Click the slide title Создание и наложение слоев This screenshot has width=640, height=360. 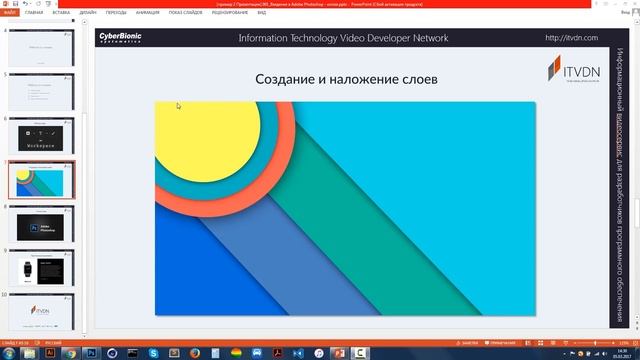point(346,79)
